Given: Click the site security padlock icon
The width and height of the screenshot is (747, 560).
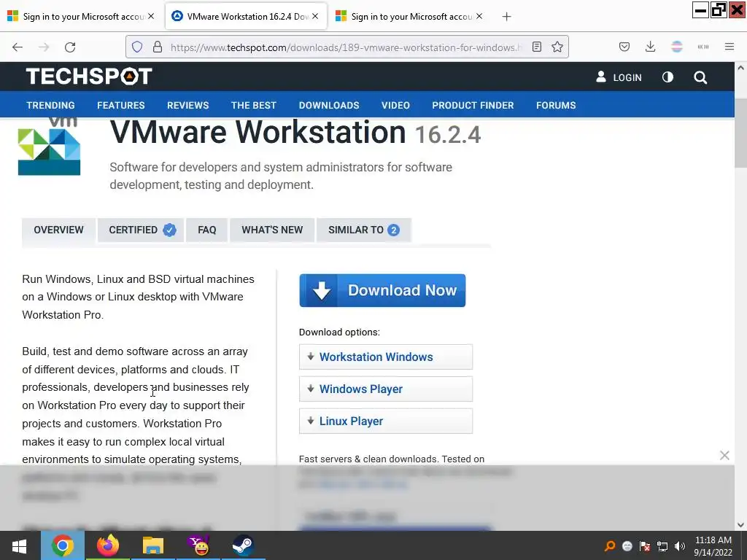Looking at the screenshot, I should [x=158, y=47].
